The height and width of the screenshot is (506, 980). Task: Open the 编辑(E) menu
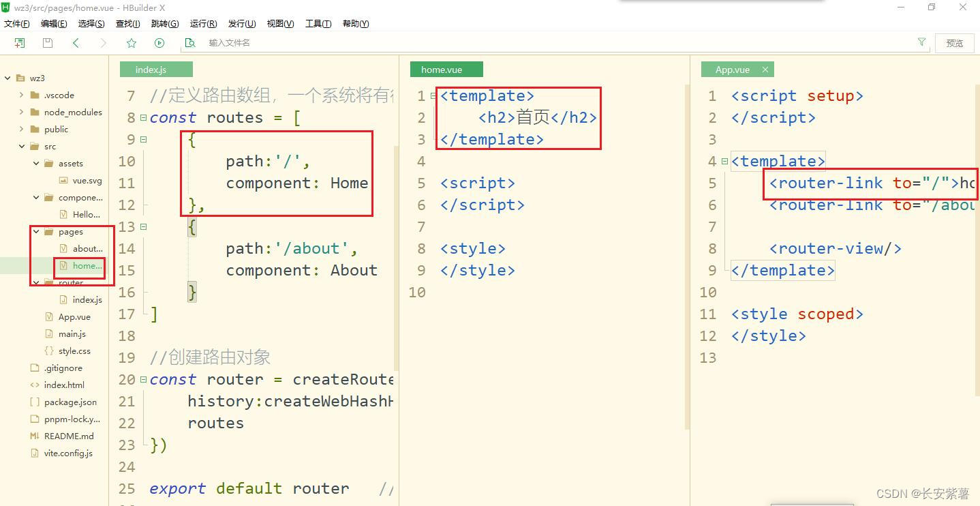54,23
